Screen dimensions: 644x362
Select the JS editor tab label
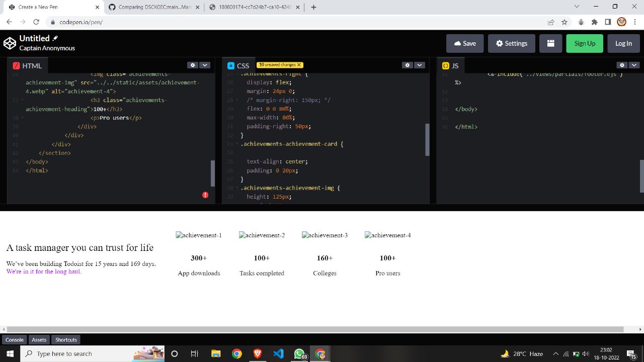click(x=450, y=66)
